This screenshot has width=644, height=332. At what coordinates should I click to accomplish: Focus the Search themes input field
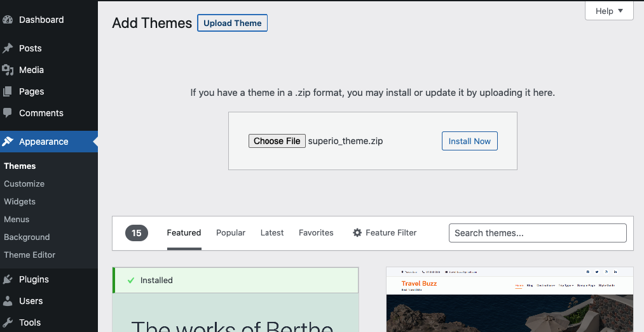click(537, 233)
